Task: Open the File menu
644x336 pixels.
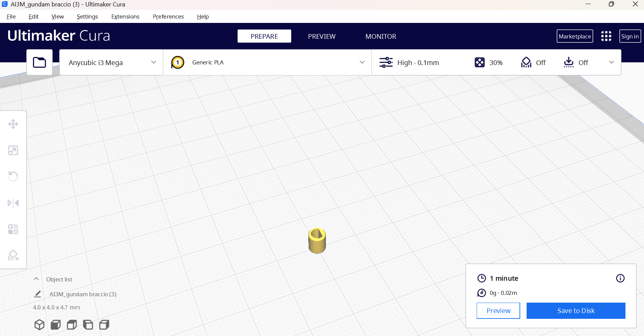Action: tap(11, 17)
